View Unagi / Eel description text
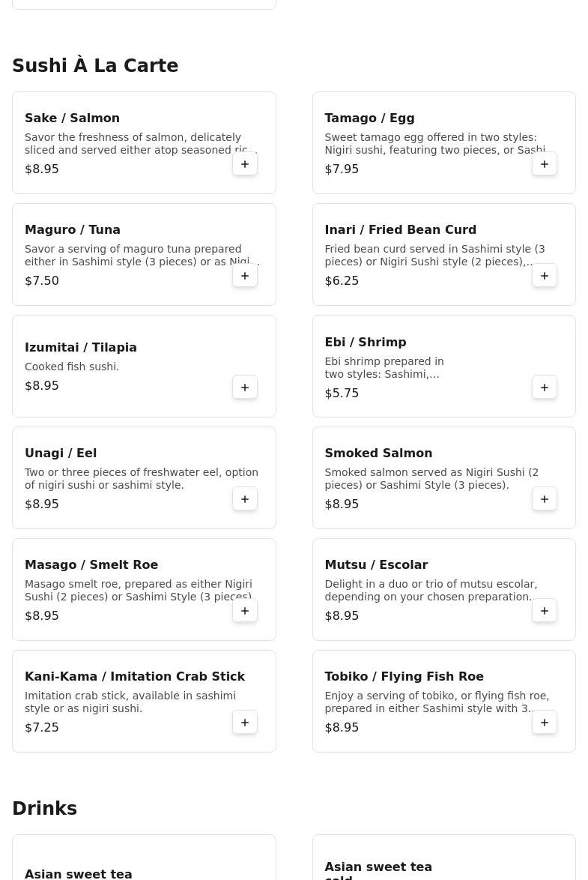This screenshot has width=588, height=880. point(141,479)
